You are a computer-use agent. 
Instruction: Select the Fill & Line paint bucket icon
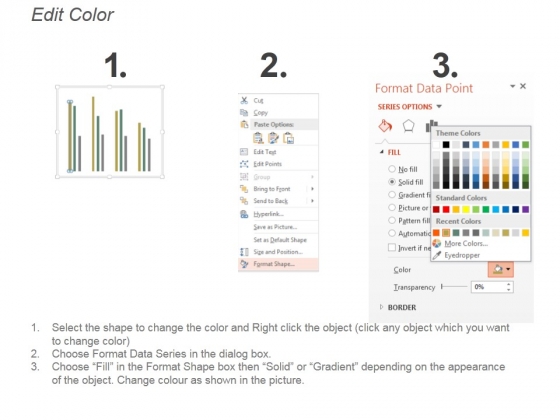point(385,126)
